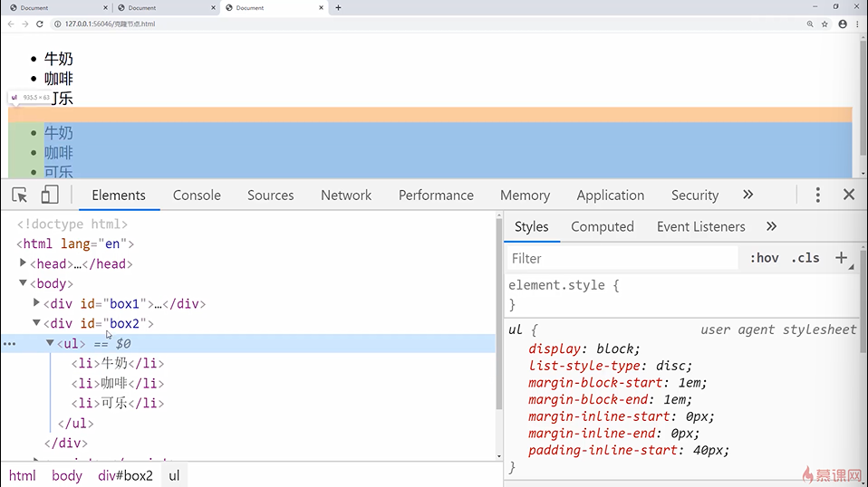Image resolution: width=868 pixels, height=487 pixels.
Task: Switch to the Console tab
Action: tap(197, 195)
